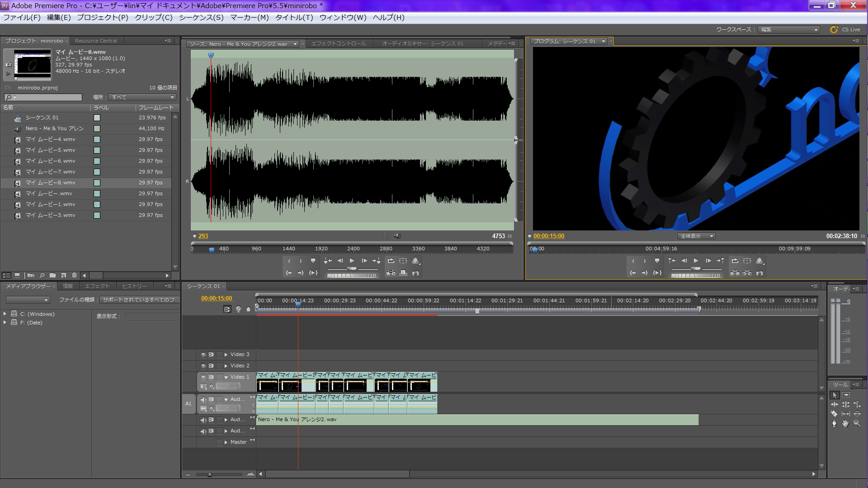
Task: Expand the Video 3 track triangle
Action: pyautogui.click(x=226, y=355)
